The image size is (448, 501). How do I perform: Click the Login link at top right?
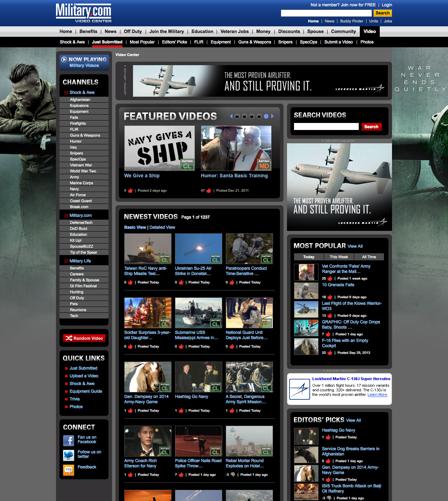tap(387, 5)
